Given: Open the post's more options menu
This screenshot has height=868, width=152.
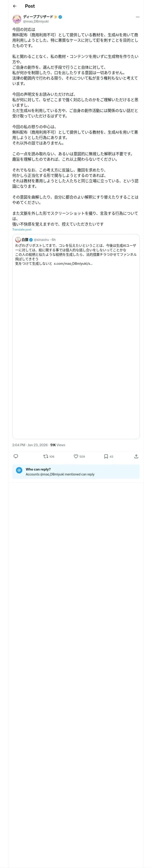Looking at the screenshot, I should pyautogui.click(x=137, y=17).
